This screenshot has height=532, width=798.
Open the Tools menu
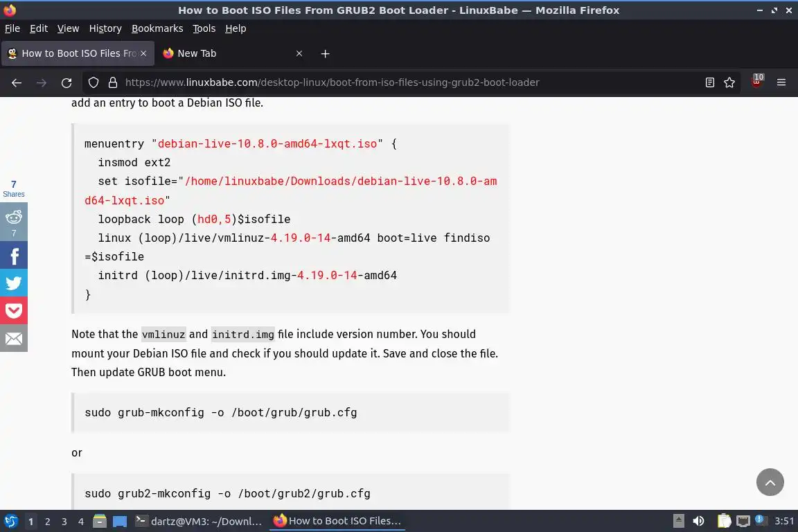pos(204,28)
